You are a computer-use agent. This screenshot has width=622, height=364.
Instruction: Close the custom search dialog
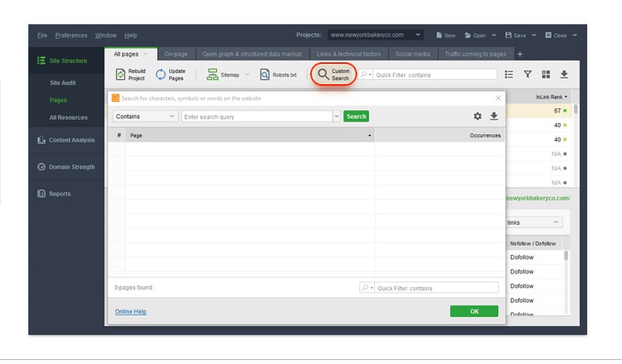point(498,98)
